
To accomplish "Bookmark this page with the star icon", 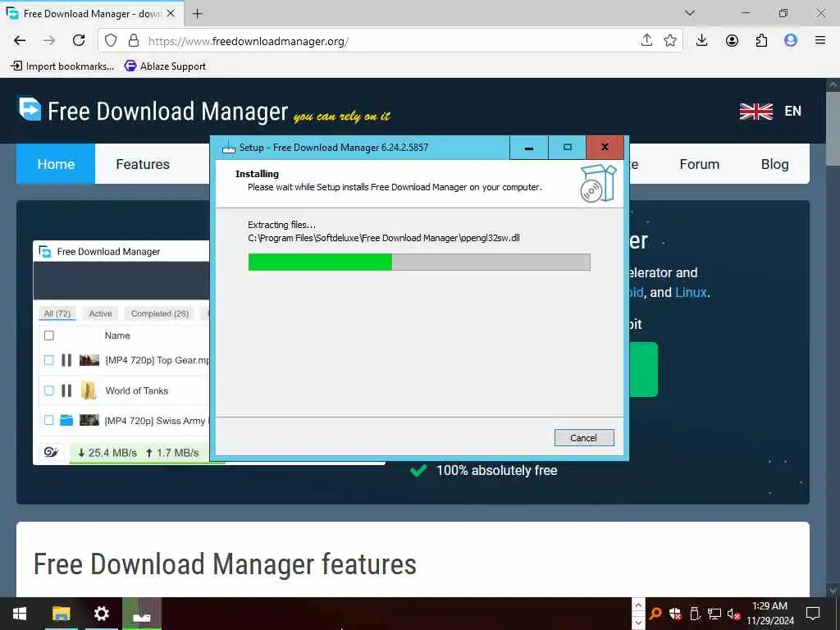I will coord(669,40).
